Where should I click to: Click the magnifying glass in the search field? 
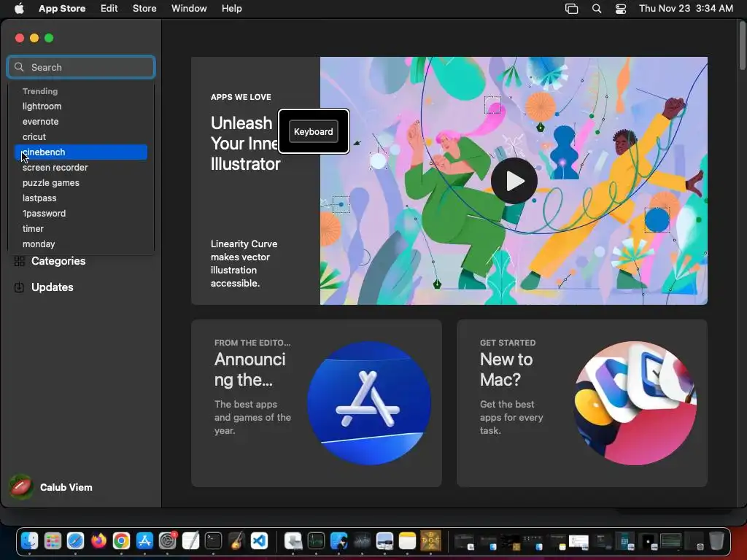click(19, 67)
